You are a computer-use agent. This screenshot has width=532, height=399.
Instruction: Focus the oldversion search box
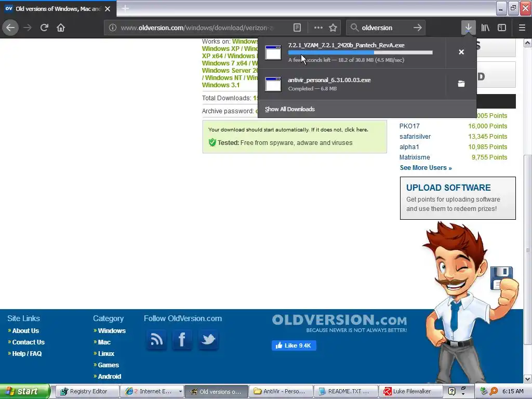click(385, 28)
